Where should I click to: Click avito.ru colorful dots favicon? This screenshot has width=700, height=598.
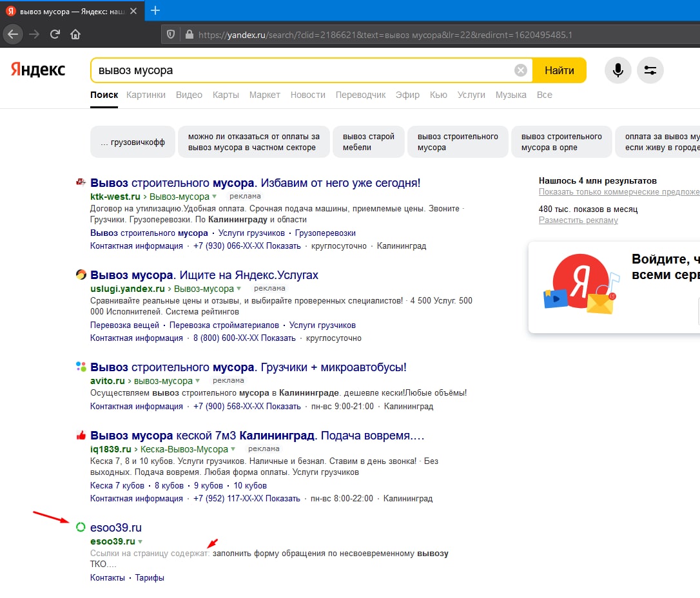81,367
